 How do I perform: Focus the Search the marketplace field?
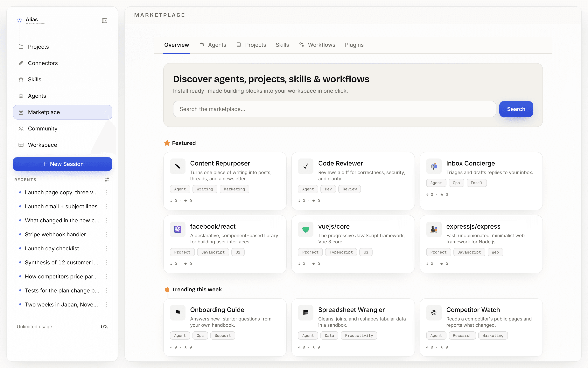(334, 109)
